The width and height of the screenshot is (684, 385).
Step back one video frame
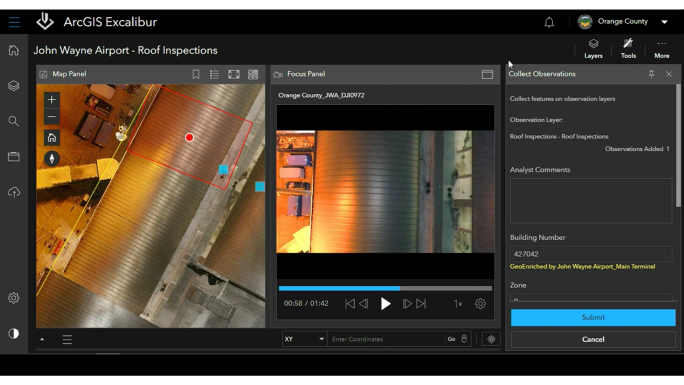[x=364, y=303]
